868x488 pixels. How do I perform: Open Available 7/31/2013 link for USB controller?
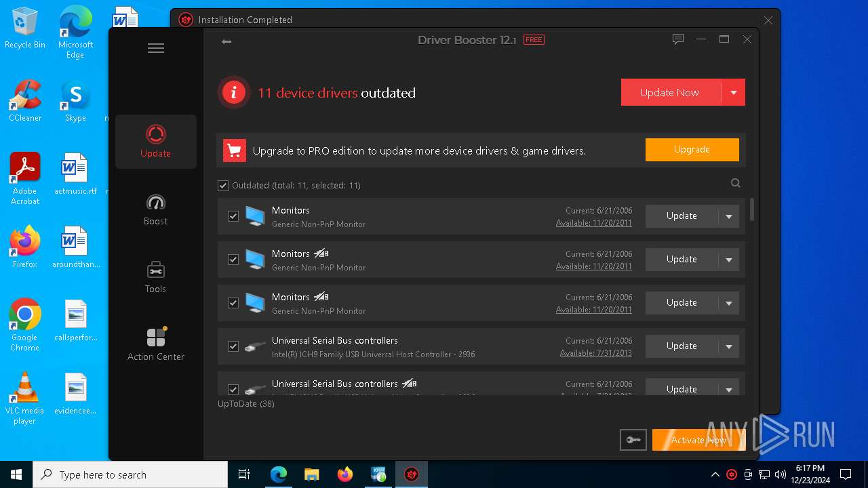point(596,353)
